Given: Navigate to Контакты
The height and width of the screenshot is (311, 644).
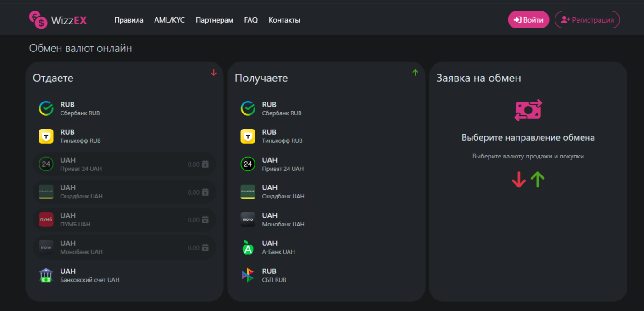Looking at the screenshot, I should tap(284, 20).
